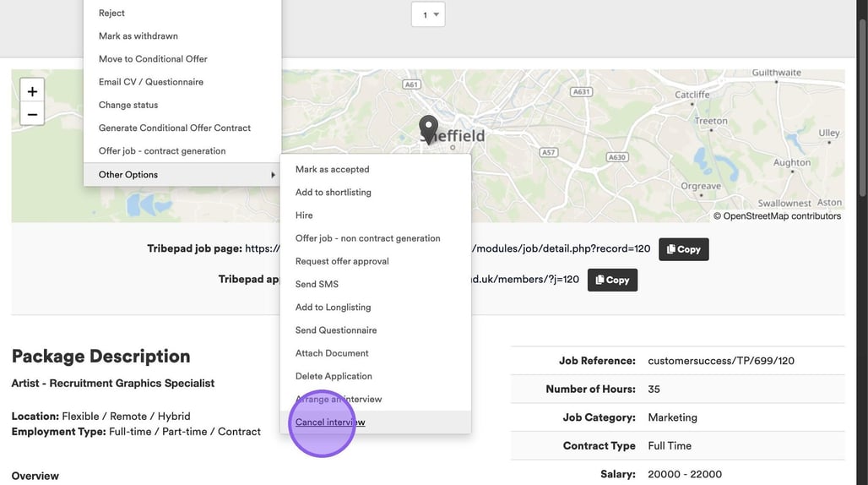Image resolution: width=868 pixels, height=485 pixels.
Task: Select Cancel interview from the submenu
Action: point(330,422)
